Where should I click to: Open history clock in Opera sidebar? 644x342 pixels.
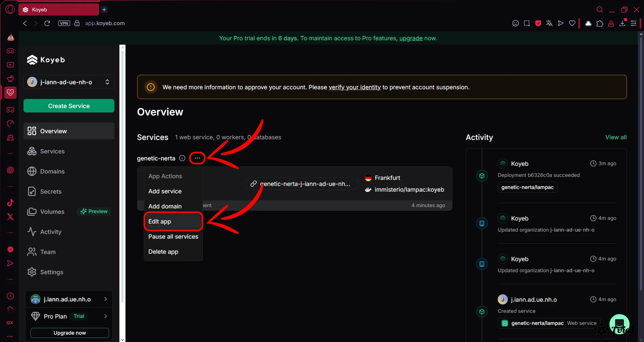click(x=10, y=296)
